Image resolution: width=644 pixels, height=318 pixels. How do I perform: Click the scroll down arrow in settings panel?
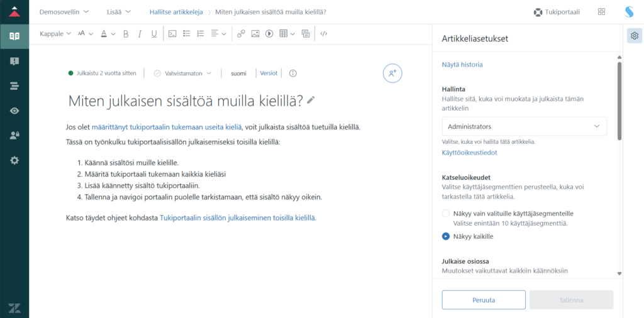[x=619, y=273]
